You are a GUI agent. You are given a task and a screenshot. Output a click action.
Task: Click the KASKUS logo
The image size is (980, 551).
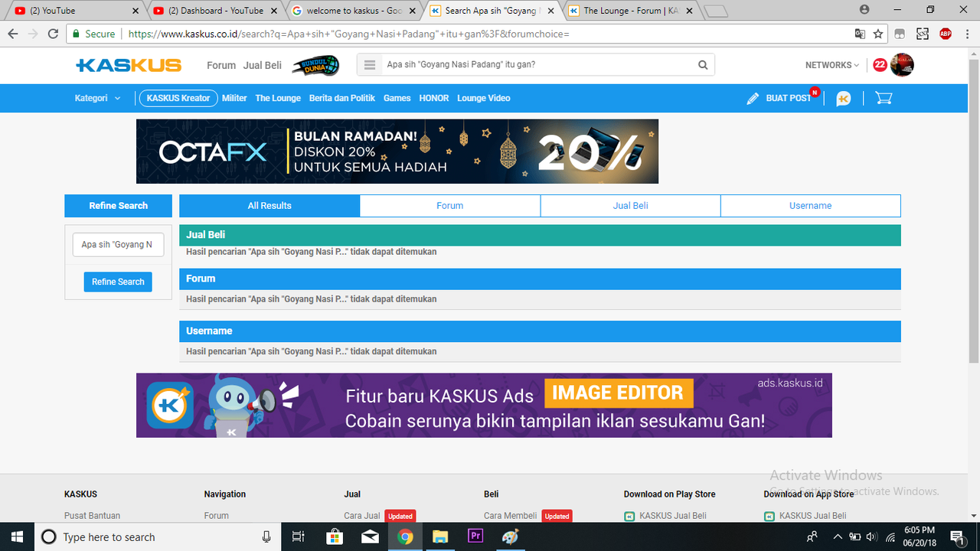pos(129,65)
